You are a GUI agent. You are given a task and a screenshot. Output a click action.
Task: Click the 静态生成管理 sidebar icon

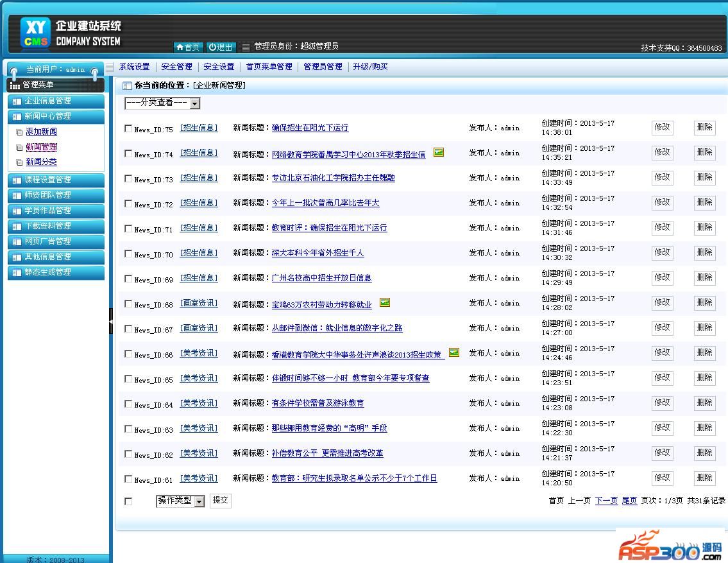[x=16, y=272]
